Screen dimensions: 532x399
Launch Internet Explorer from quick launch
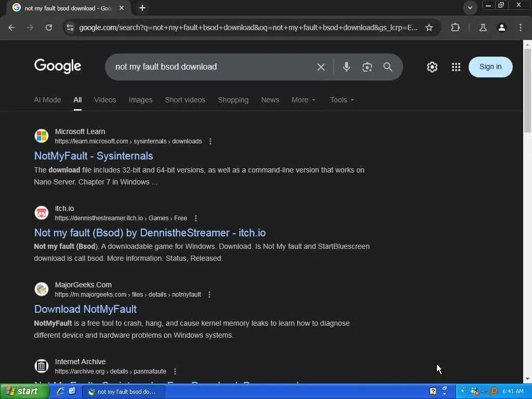point(61,392)
